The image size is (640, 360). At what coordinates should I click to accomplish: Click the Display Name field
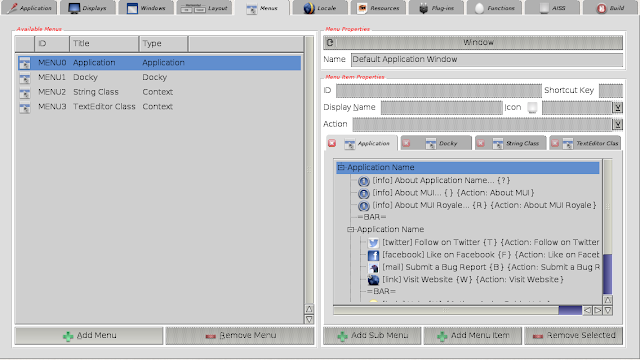(441, 107)
